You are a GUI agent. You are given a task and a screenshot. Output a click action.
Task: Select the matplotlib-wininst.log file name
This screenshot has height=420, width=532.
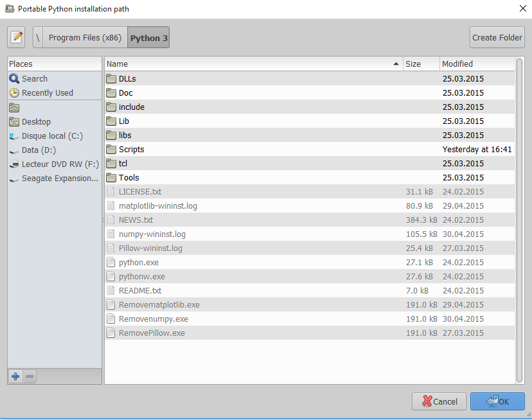click(x=158, y=206)
